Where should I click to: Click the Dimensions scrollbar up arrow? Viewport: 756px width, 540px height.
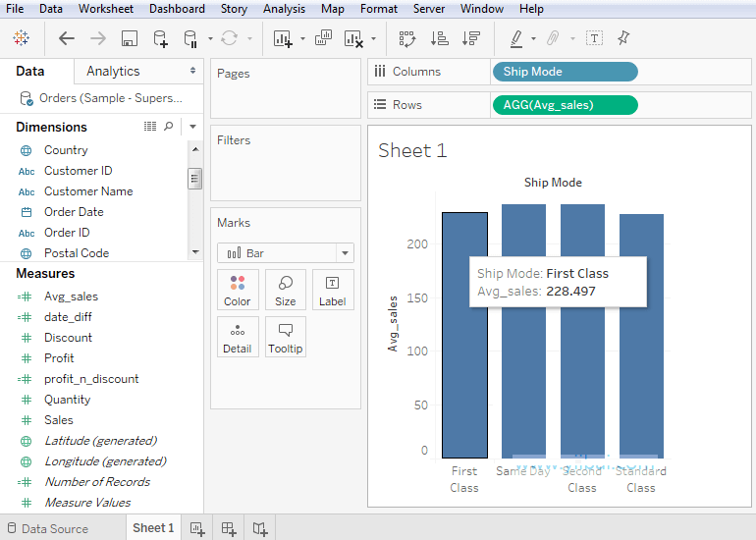point(195,149)
